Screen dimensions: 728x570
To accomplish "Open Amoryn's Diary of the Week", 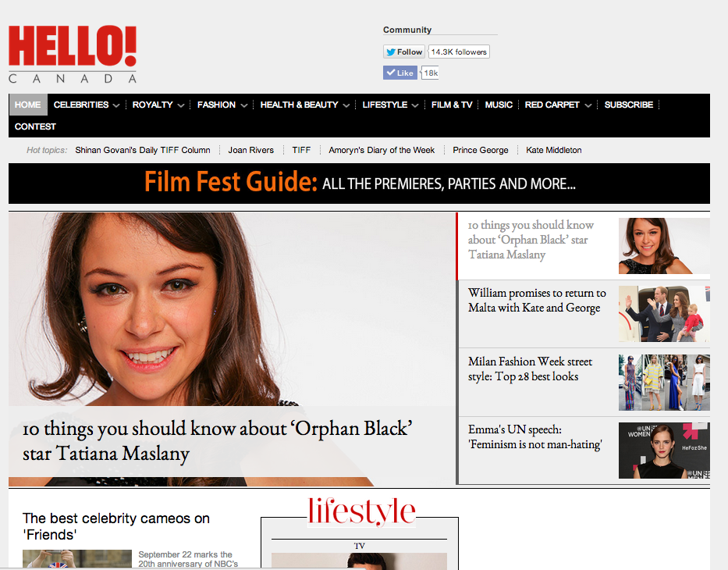I will (382, 150).
